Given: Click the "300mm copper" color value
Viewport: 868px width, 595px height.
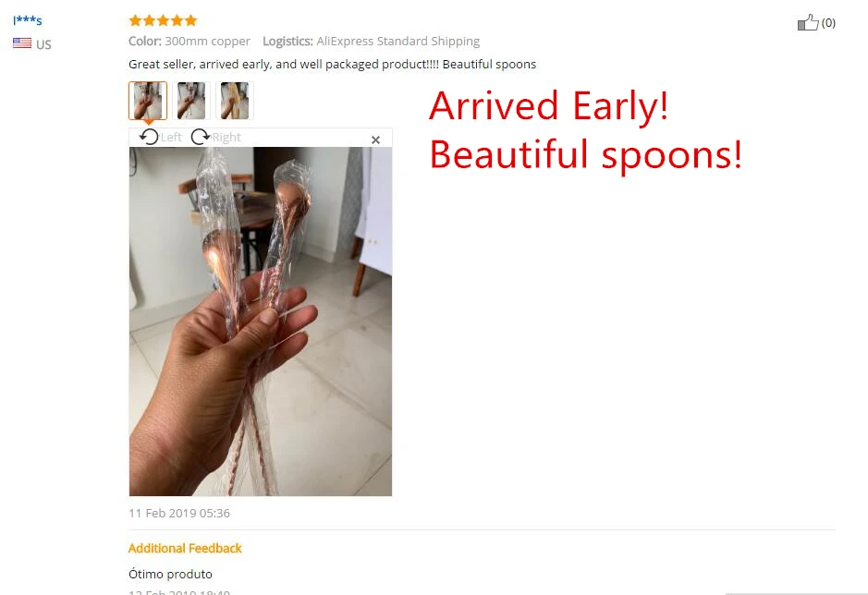Looking at the screenshot, I should pos(208,41).
